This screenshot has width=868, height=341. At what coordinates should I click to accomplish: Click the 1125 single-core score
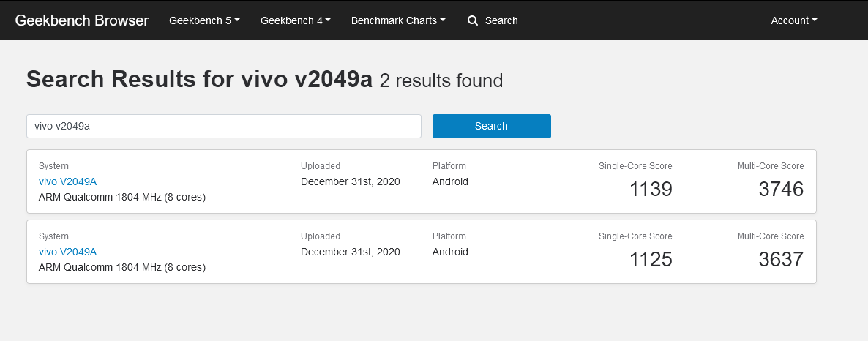tap(651, 259)
